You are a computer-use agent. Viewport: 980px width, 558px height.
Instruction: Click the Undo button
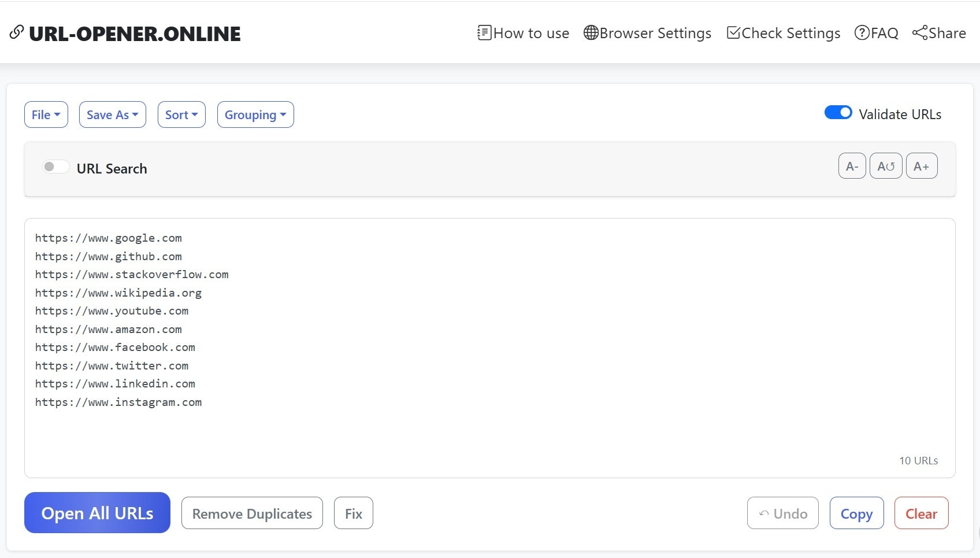pyautogui.click(x=783, y=513)
